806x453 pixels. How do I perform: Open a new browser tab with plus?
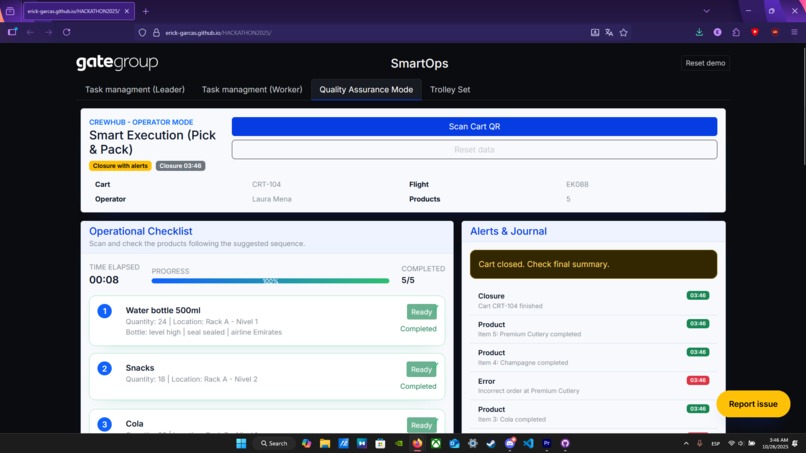146,11
